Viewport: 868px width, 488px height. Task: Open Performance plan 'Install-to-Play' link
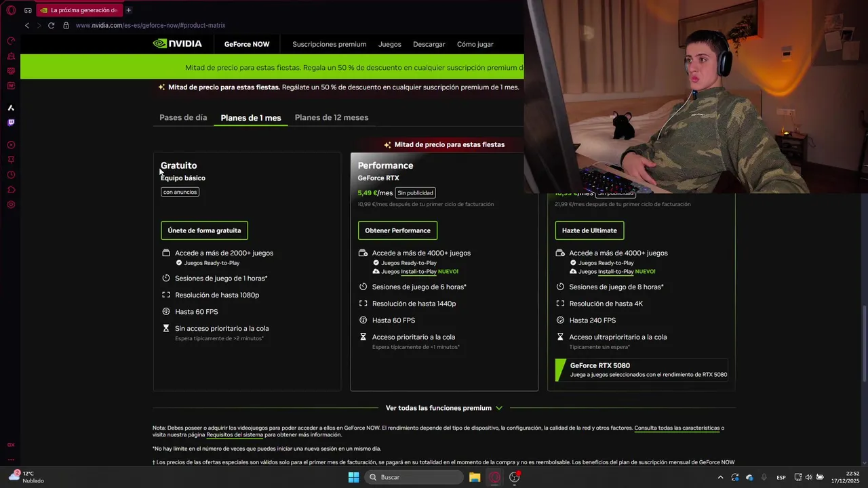point(418,271)
